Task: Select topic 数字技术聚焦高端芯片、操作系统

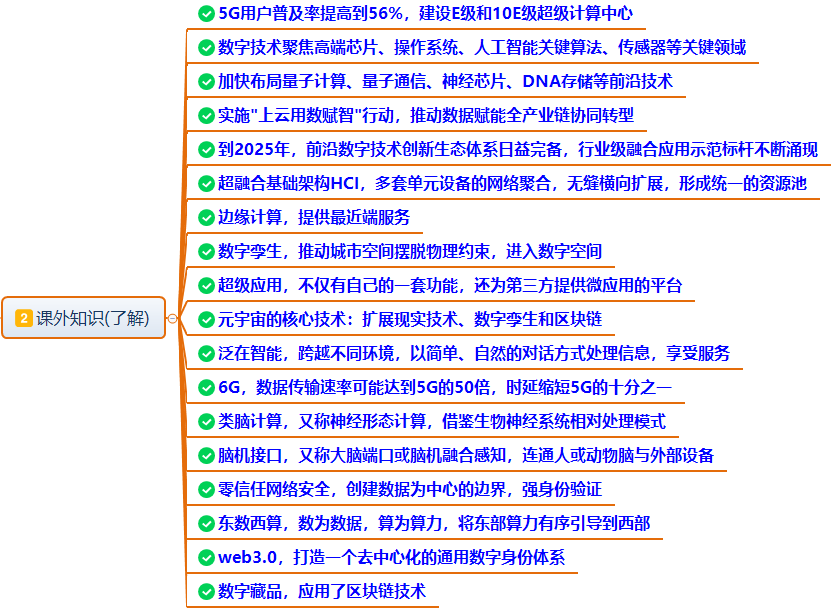Action: tap(482, 47)
